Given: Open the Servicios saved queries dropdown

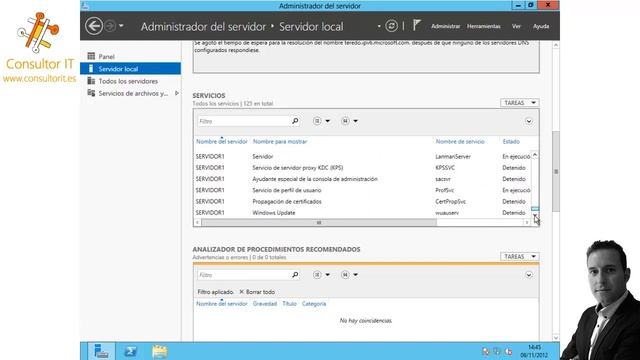Looking at the screenshot, I should (349, 121).
